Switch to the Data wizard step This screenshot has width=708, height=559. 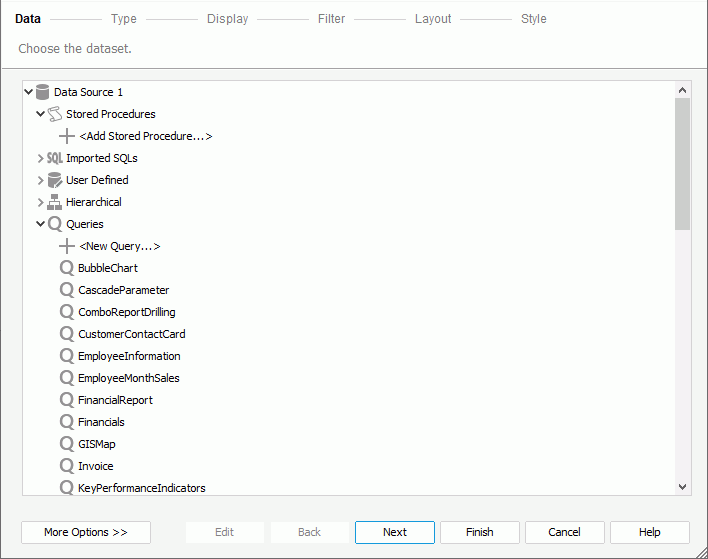tap(28, 19)
